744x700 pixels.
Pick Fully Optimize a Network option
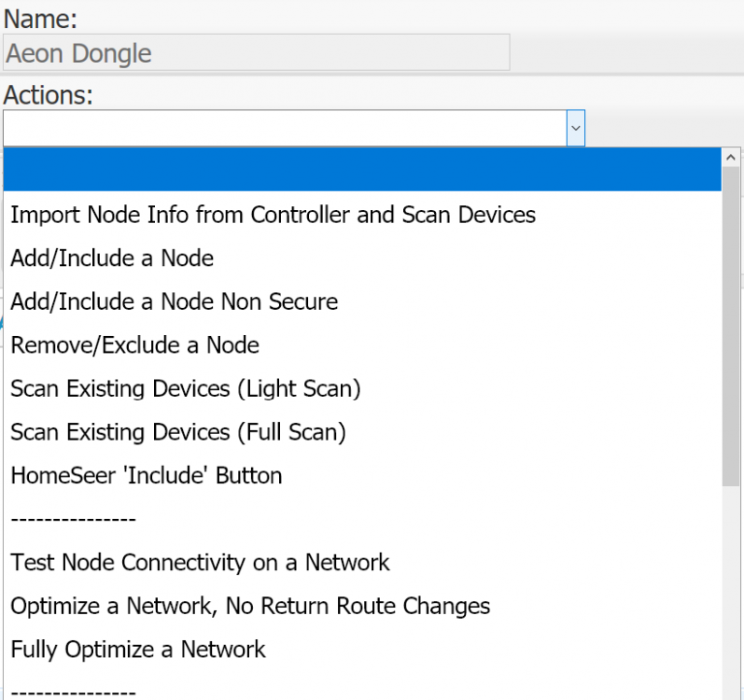point(138,650)
